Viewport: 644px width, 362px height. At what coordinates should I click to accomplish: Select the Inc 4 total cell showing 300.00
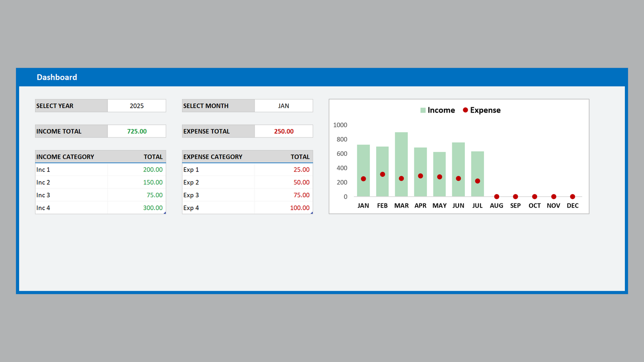[x=153, y=207]
